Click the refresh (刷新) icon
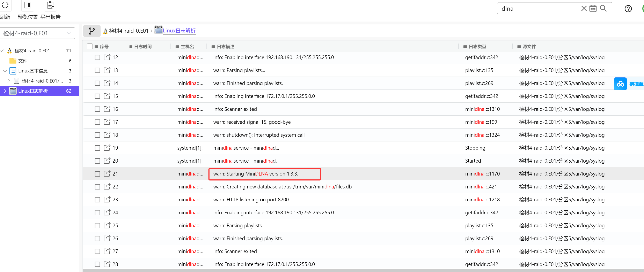Screen dimensions: 644x272 point(5,5)
